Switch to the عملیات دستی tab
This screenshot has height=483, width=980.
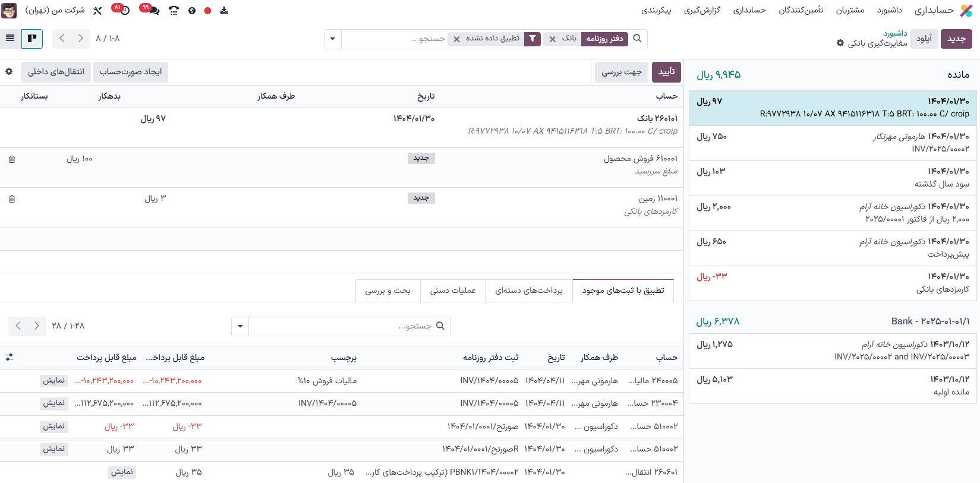tap(453, 291)
